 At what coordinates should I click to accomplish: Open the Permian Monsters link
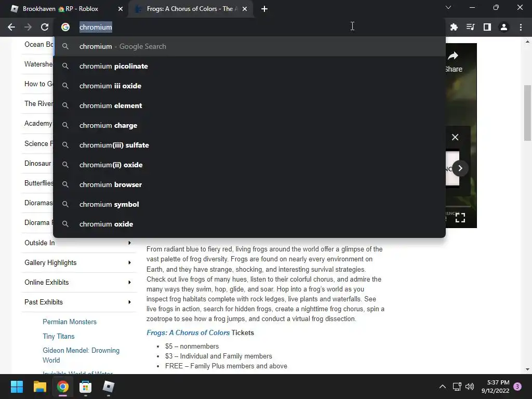tap(70, 322)
